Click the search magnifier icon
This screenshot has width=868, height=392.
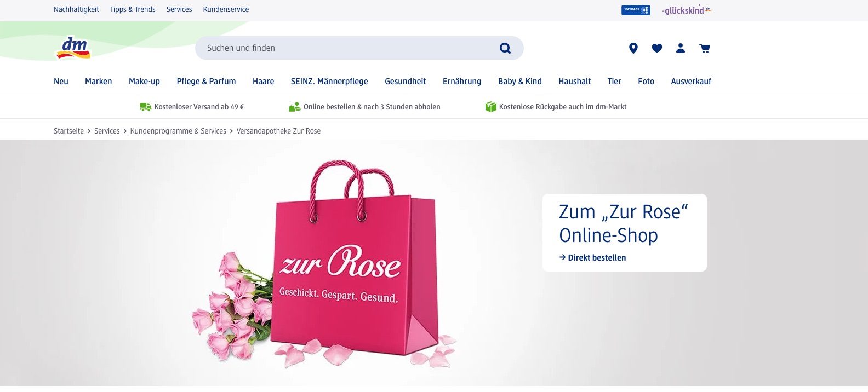click(x=505, y=48)
